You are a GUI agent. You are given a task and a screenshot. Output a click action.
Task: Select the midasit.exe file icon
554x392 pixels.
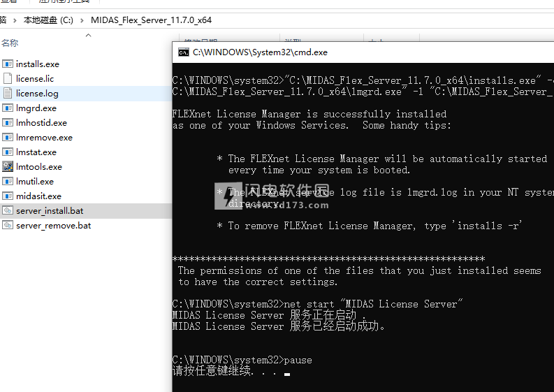[8, 196]
